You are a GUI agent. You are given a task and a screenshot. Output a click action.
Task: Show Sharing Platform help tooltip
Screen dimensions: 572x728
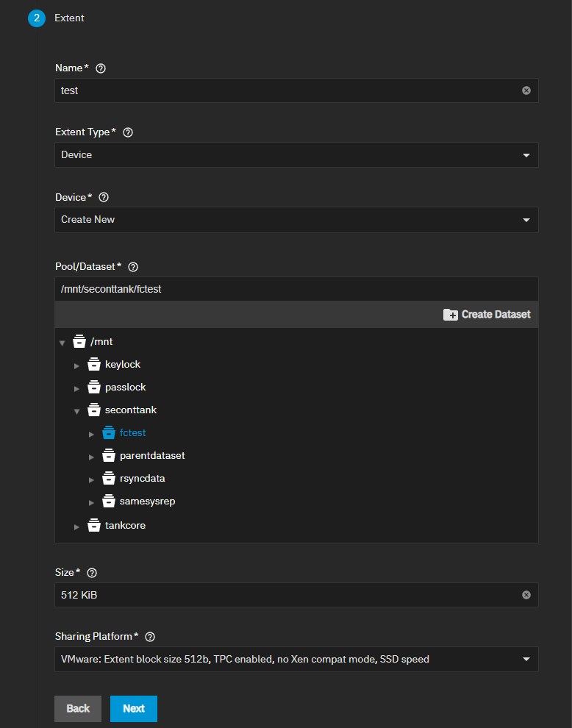(151, 637)
